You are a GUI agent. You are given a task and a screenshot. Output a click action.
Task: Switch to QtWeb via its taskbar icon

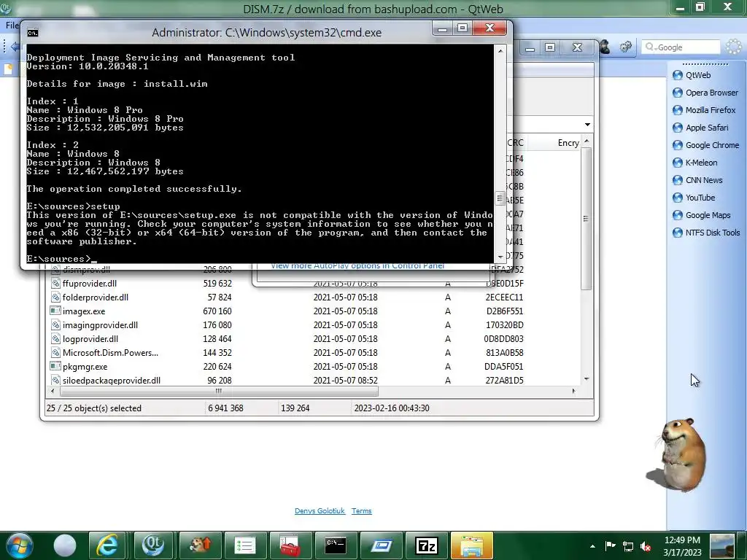point(153,545)
